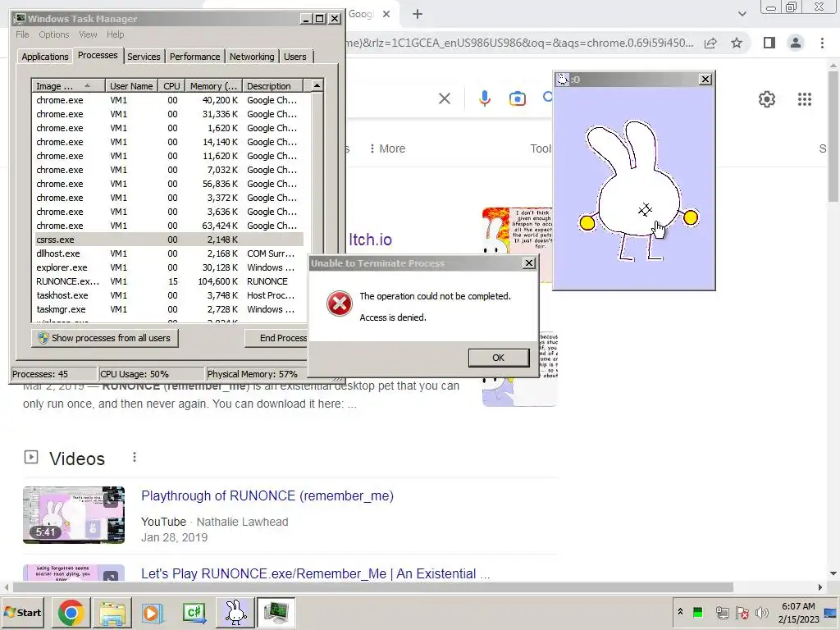Viewport: 840px width, 630px height.
Task: Open the C# application taskbar icon
Action: click(194, 612)
